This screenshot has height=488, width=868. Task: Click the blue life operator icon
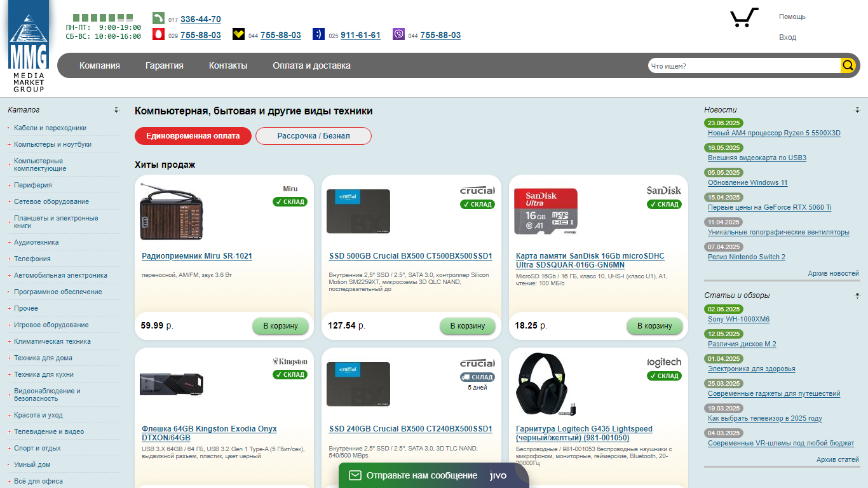tap(318, 34)
